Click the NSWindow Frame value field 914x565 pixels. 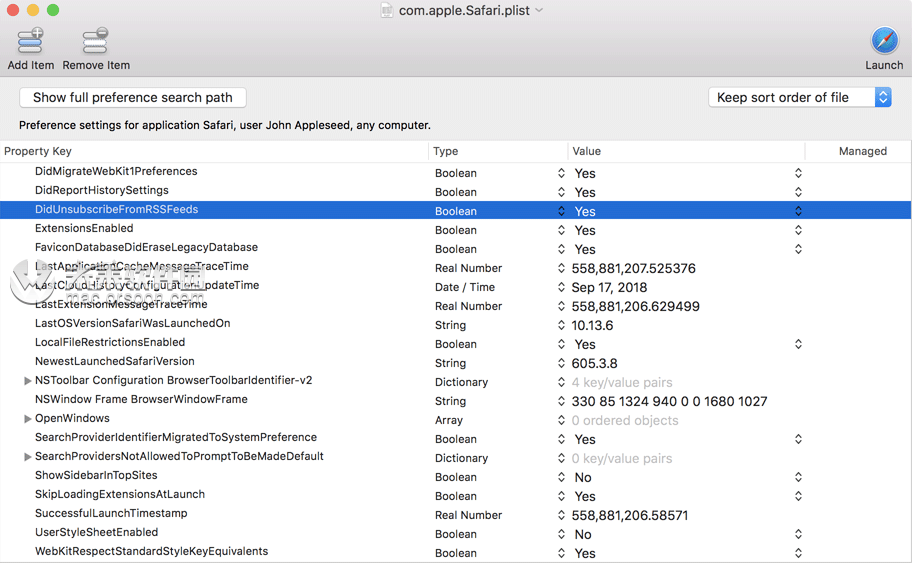670,401
